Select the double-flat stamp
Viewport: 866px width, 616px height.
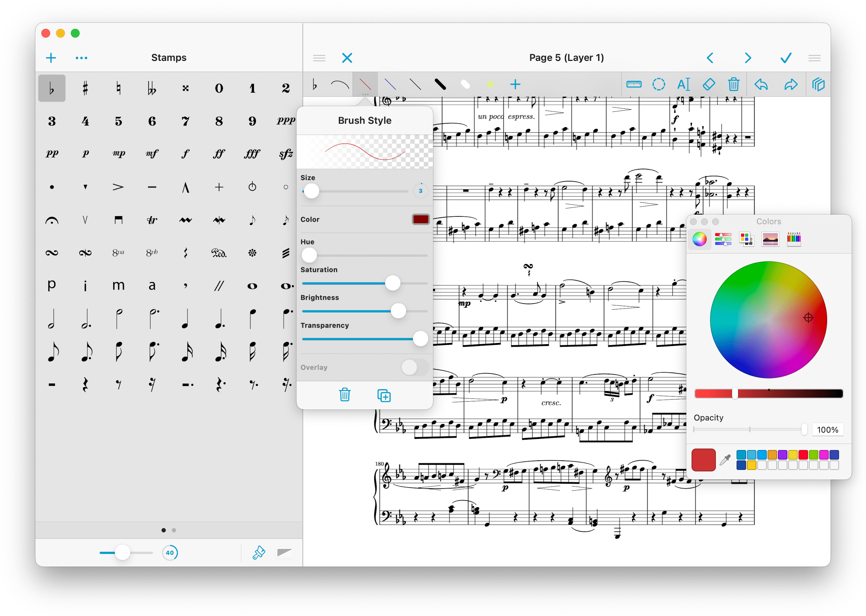point(152,88)
